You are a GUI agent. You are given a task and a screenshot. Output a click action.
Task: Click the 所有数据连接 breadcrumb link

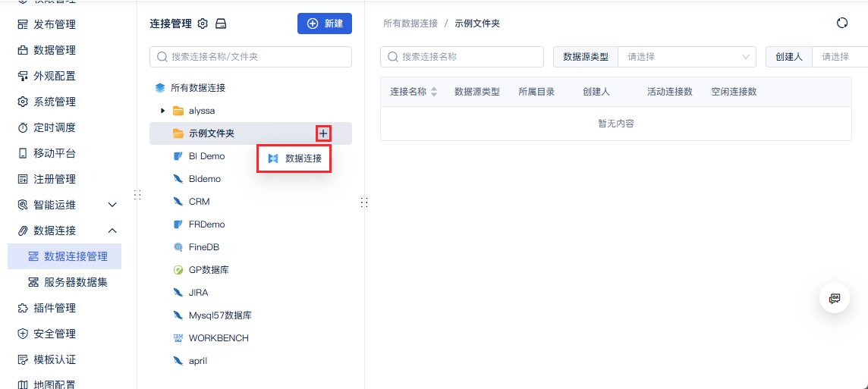(x=410, y=24)
